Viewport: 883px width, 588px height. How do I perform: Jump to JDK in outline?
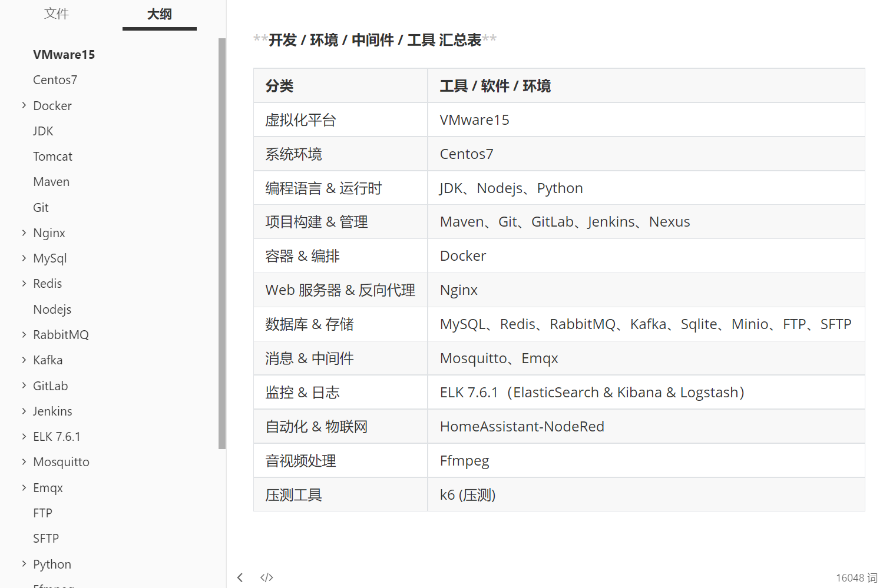(43, 131)
